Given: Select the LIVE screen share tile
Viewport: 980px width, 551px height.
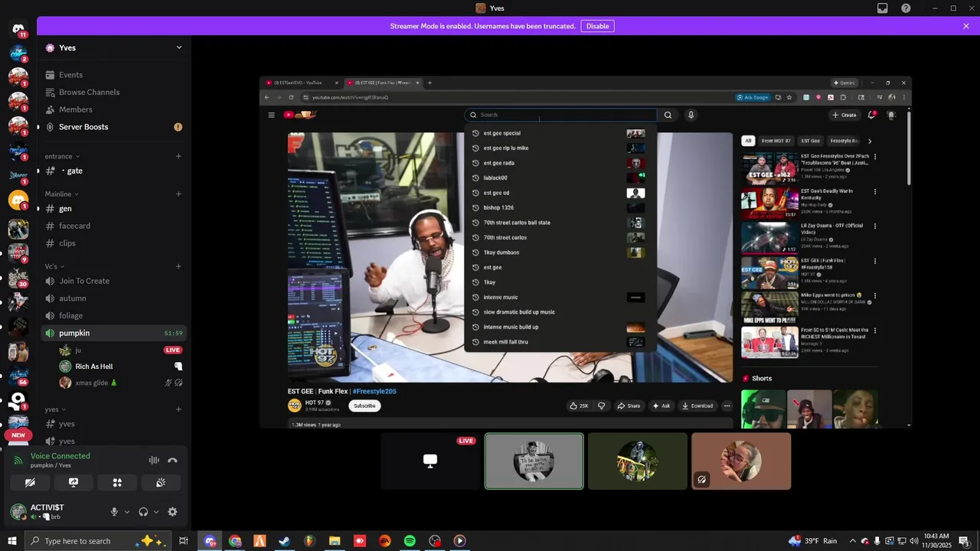Looking at the screenshot, I should click(x=430, y=461).
